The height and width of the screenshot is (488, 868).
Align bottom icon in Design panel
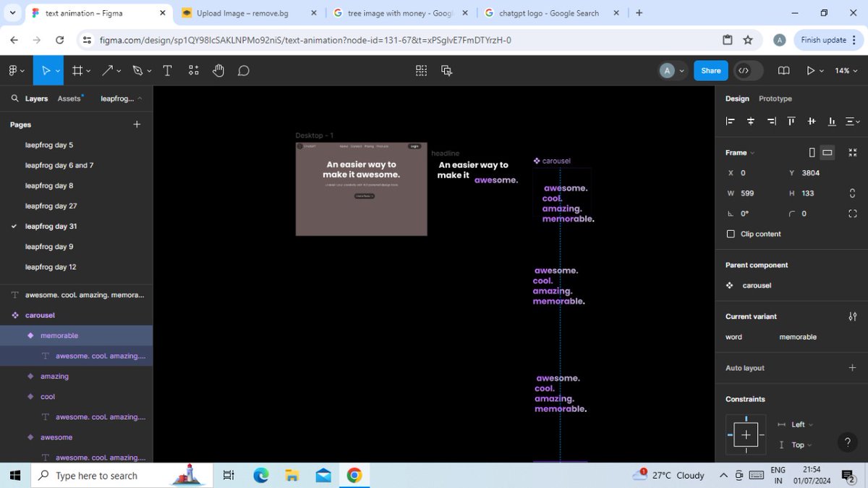coord(832,122)
